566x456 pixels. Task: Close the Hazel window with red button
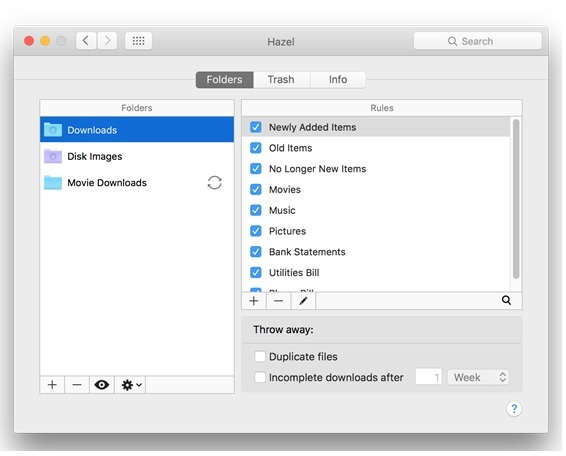click(29, 41)
